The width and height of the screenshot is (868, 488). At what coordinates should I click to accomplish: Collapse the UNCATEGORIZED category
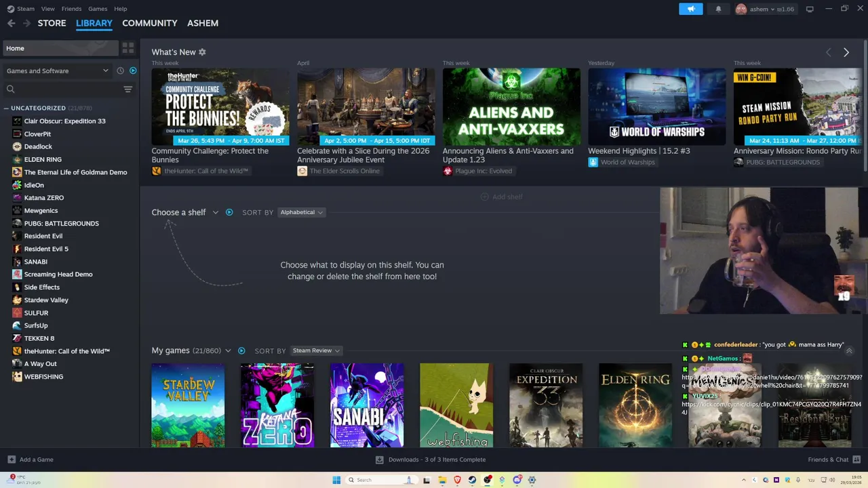tap(5, 108)
